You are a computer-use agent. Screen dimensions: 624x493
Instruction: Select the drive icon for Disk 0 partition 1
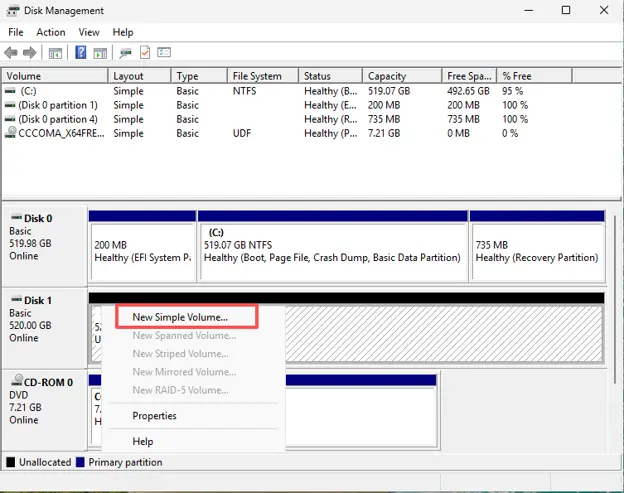(x=10, y=105)
